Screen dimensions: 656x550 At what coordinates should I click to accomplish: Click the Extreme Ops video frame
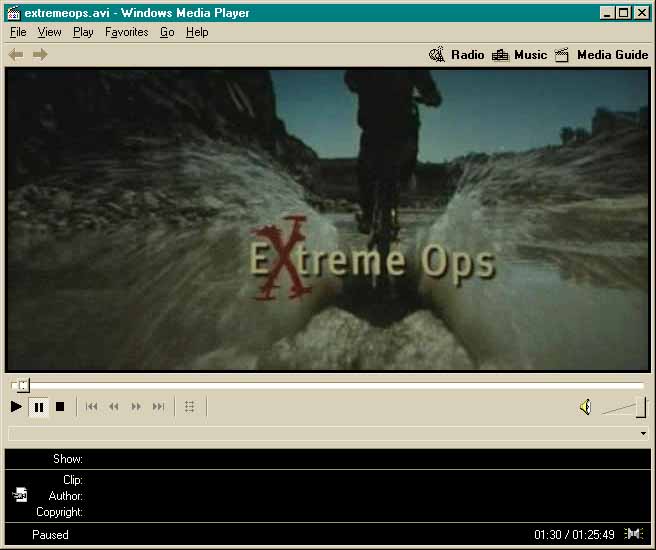328,220
